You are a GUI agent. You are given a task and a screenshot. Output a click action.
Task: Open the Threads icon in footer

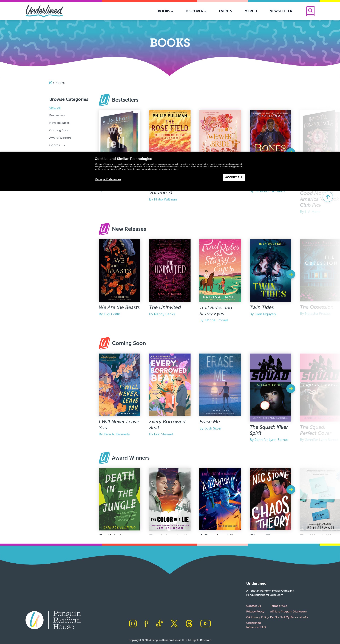coord(189,623)
